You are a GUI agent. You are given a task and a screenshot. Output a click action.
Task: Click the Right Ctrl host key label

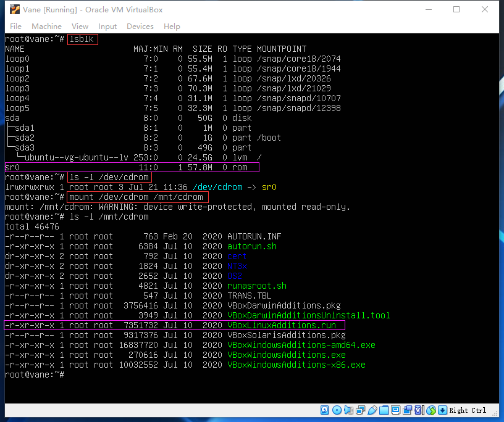click(x=468, y=410)
